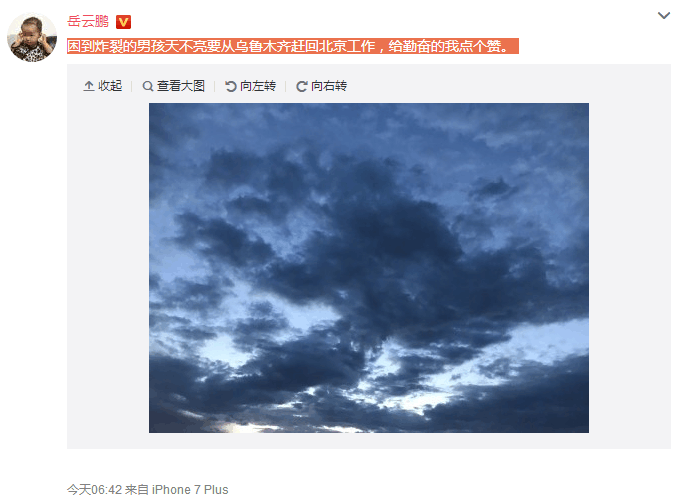
Task: Open full-size image via 查看大图
Action: point(181,86)
